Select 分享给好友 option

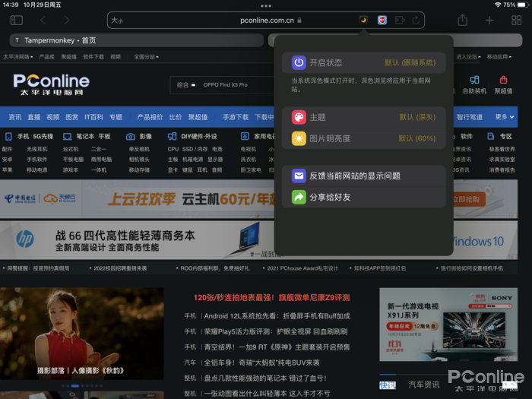tap(363, 197)
